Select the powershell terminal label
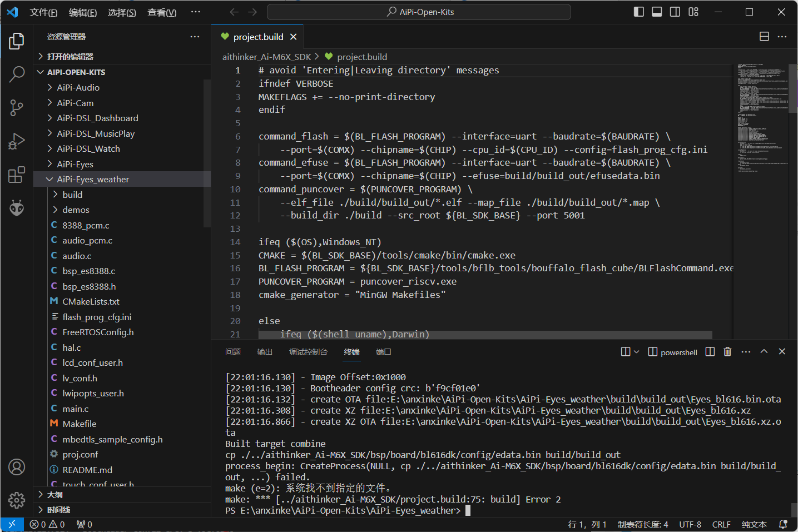Image resolution: width=798 pixels, height=532 pixels. tap(672, 352)
